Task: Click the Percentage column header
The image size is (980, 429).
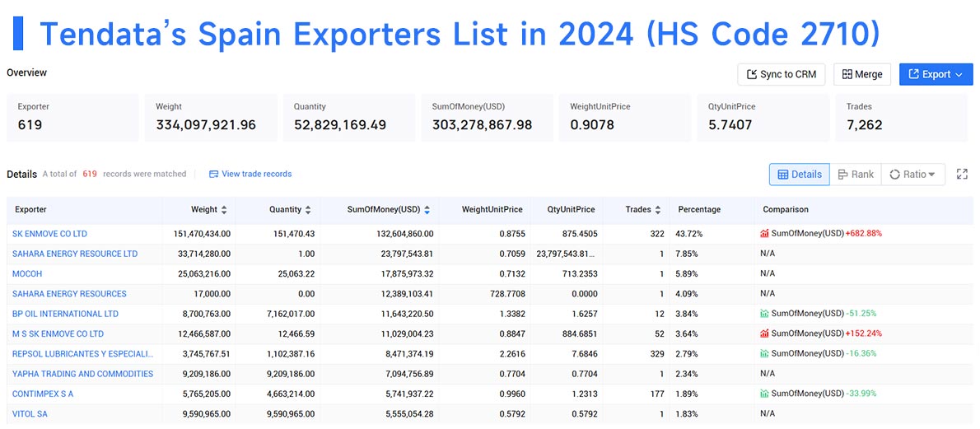Action: pos(712,210)
